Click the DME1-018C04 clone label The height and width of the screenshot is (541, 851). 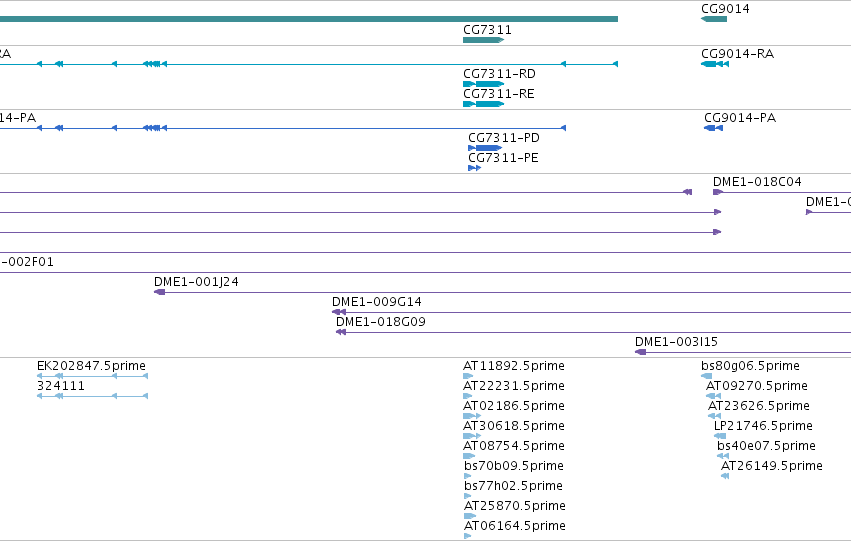tap(757, 182)
